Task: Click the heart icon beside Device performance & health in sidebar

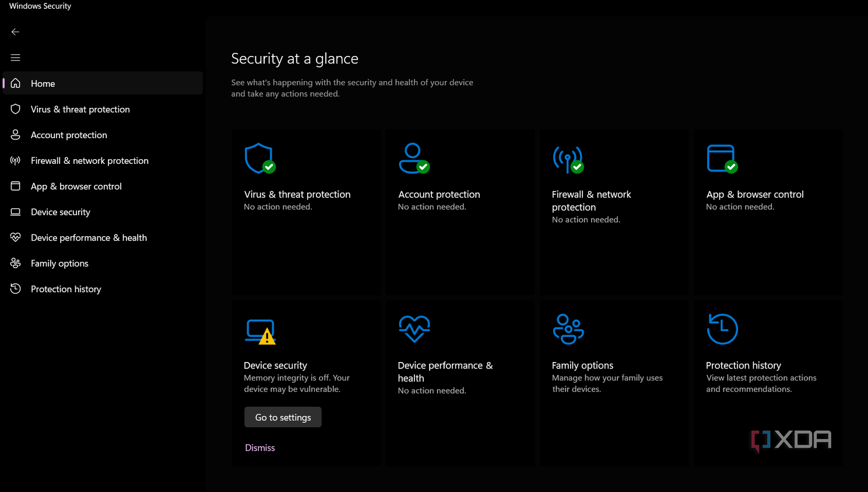Action: [16, 237]
